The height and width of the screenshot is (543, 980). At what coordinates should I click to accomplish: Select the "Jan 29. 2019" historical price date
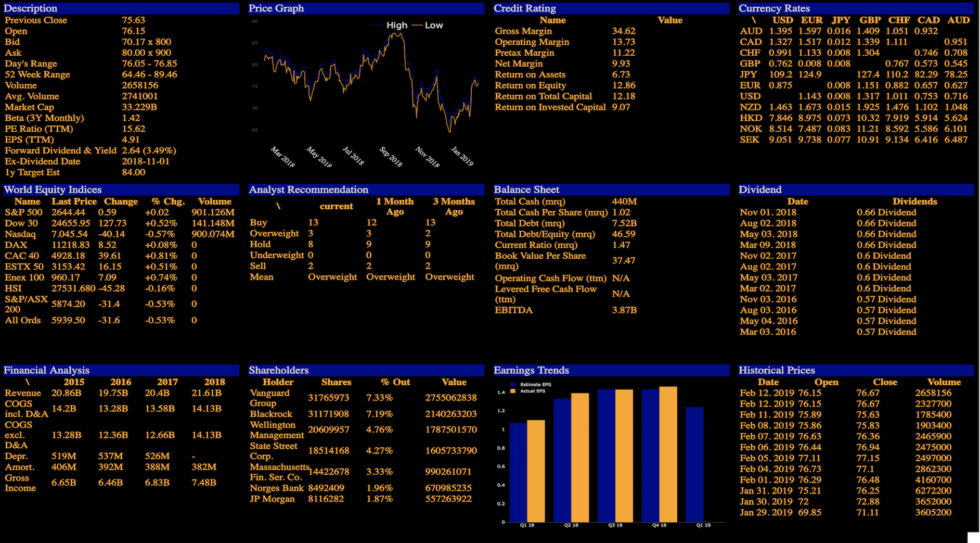(766, 512)
